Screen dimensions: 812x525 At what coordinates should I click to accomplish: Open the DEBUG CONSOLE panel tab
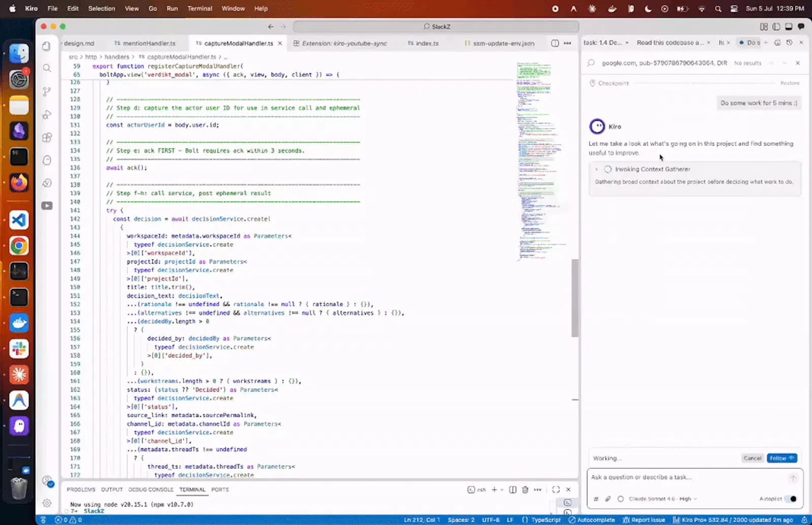click(x=151, y=489)
